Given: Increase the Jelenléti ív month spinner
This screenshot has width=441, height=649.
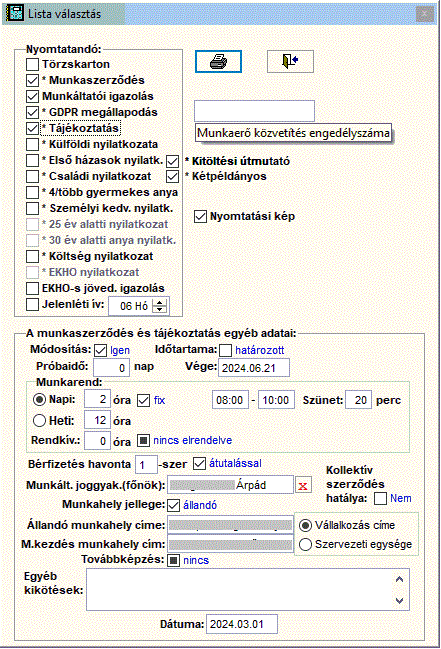Looking at the screenshot, I should click(160, 303).
